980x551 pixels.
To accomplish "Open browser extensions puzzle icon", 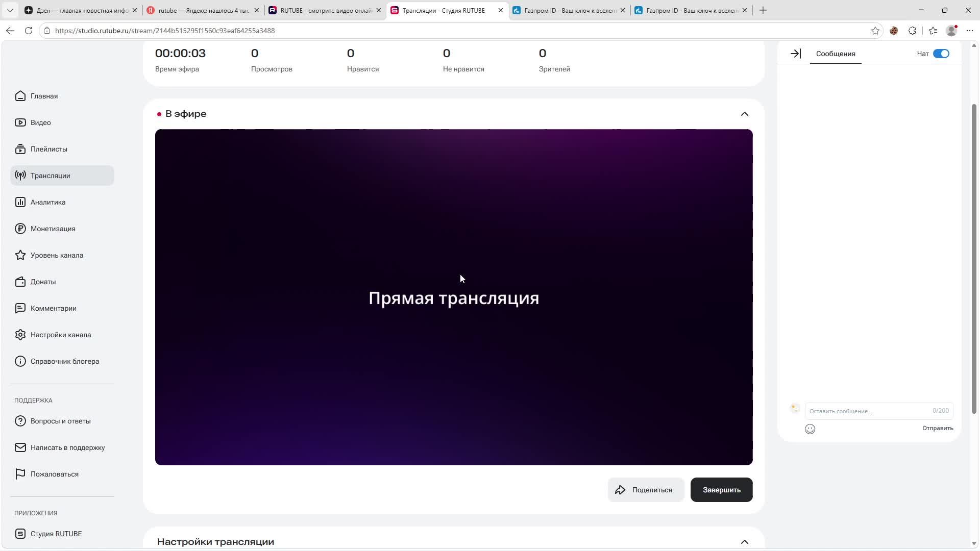I will [x=913, y=31].
